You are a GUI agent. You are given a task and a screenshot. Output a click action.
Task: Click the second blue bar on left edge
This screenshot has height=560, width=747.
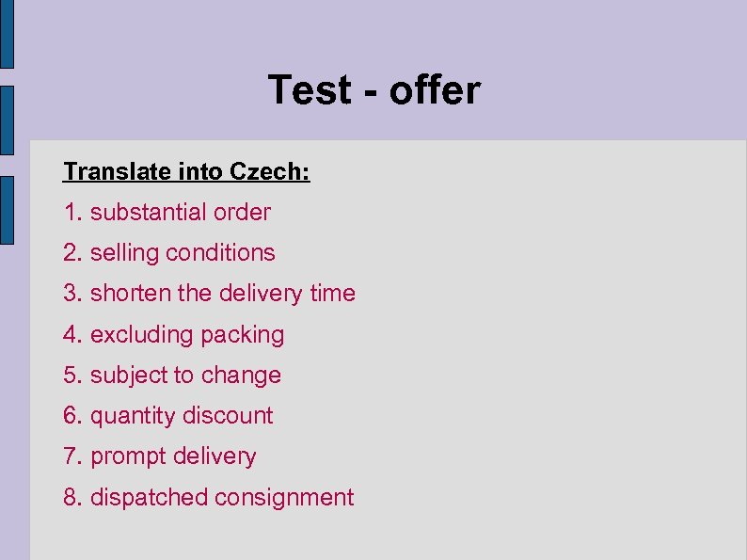(x=7, y=120)
